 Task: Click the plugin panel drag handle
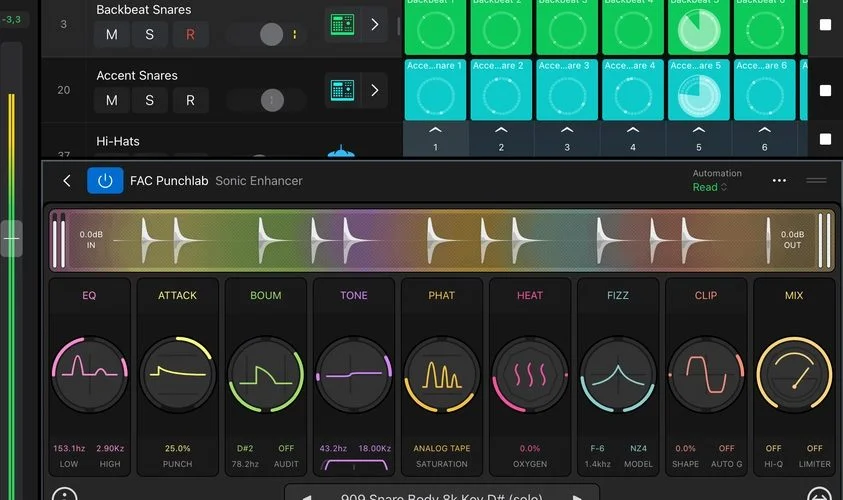816,181
